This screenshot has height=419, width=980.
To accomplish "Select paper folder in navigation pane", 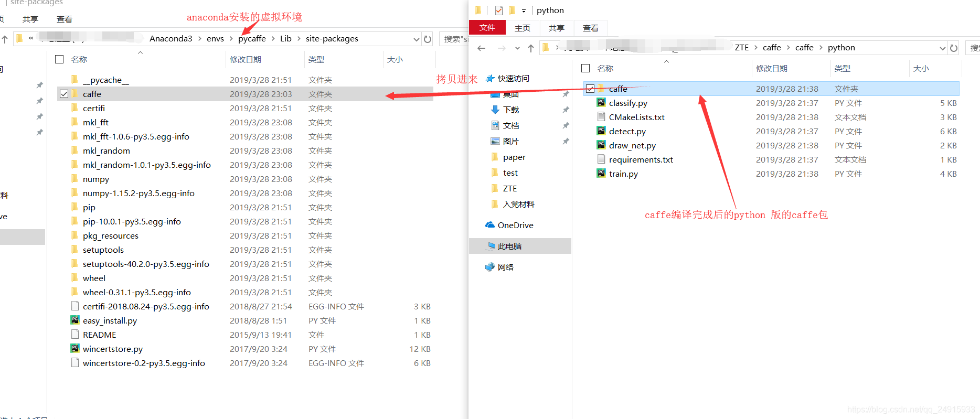I will click(x=514, y=157).
